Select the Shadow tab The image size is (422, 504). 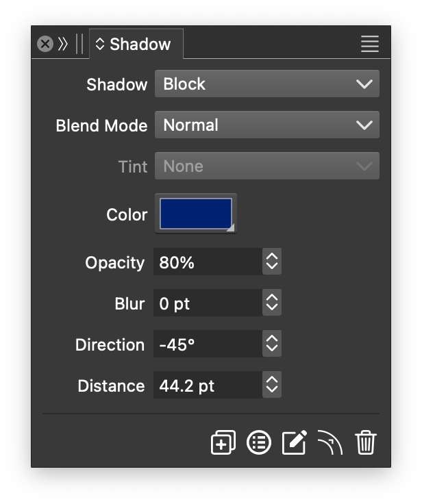click(x=136, y=45)
